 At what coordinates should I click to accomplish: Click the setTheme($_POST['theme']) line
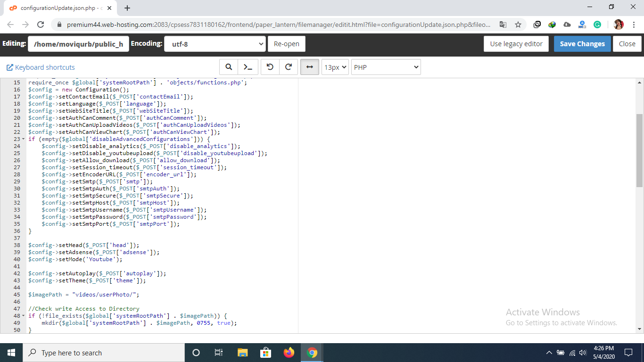click(x=87, y=280)
